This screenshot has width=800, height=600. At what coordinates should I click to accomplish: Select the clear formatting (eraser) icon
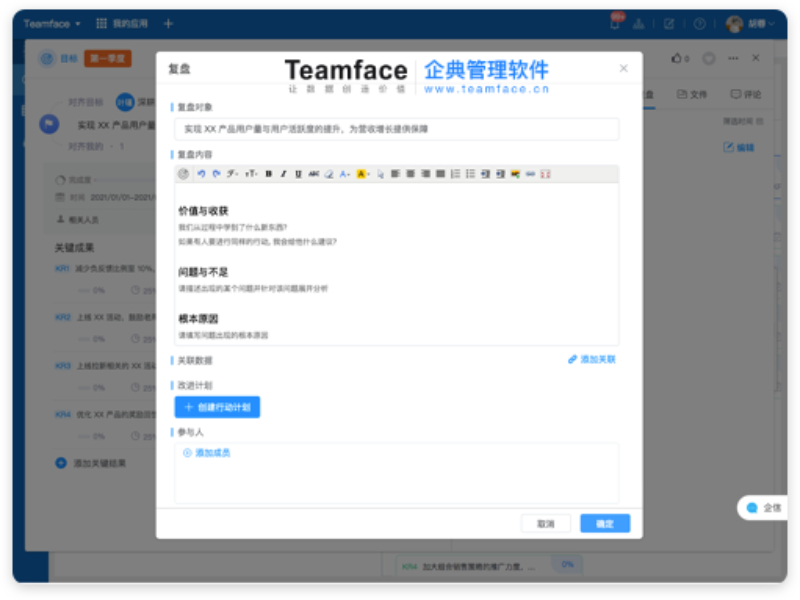329,173
